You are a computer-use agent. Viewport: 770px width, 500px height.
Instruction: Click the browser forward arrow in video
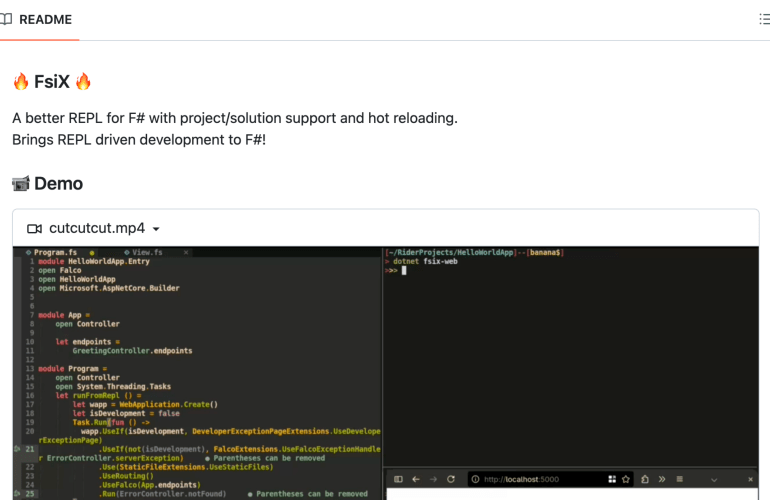(x=432, y=480)
